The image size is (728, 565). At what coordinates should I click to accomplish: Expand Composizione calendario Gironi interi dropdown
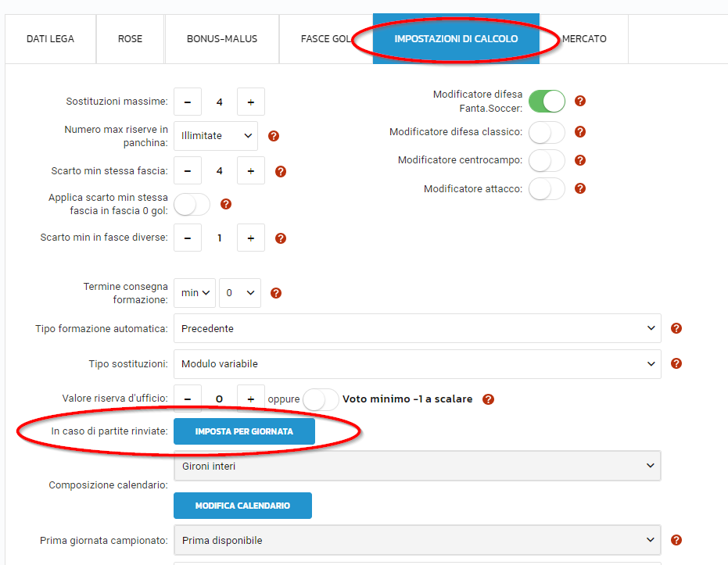click(417, 466)
